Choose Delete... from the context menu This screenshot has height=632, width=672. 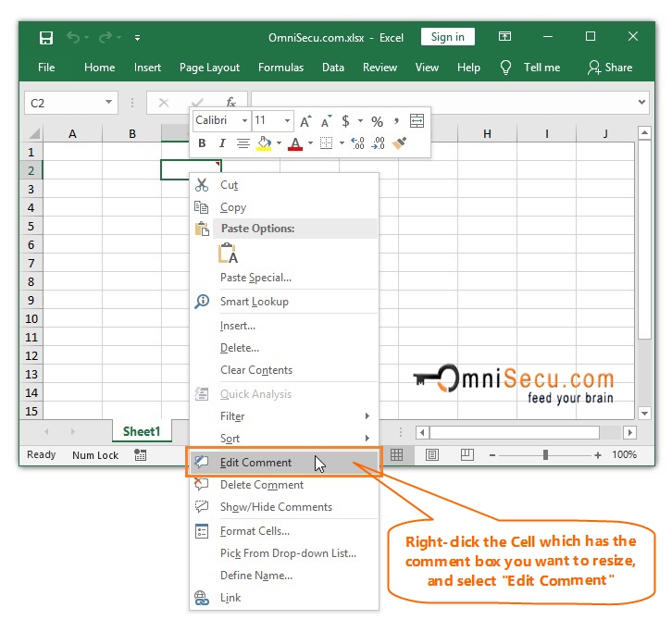[x=284, y=348]
